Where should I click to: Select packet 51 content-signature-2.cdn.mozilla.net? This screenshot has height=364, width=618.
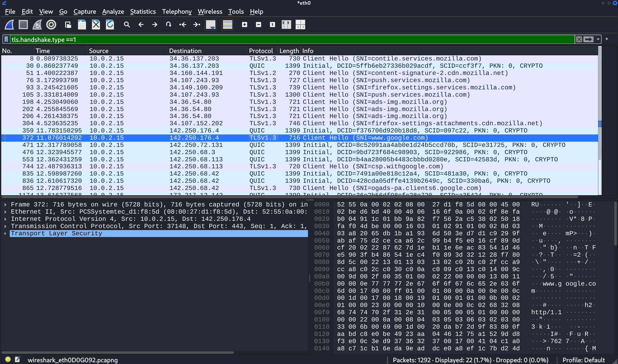coord(300,73)
